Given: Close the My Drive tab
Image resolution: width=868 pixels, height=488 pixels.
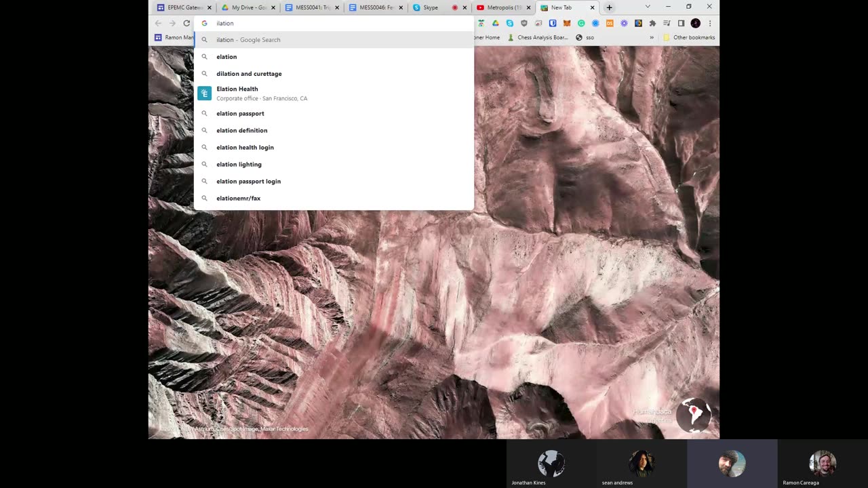Looking at the screenshot, I should [273, 7].
